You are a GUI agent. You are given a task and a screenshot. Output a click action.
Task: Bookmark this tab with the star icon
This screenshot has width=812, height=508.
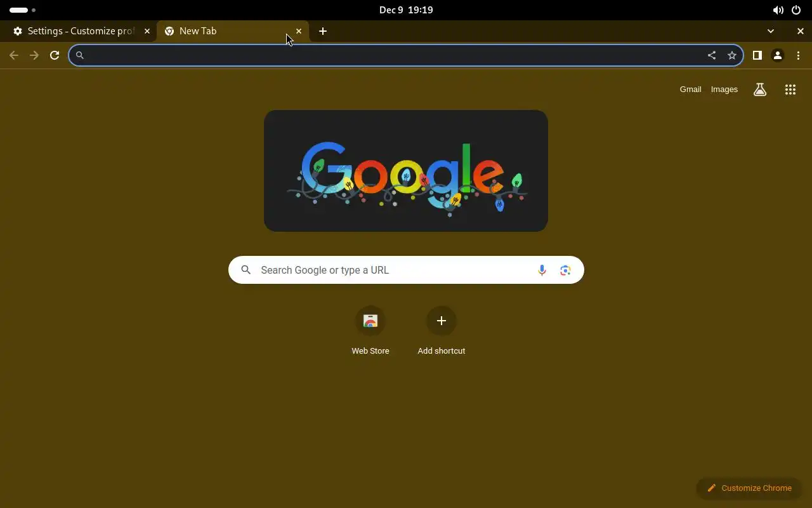(x=732, y=55)
